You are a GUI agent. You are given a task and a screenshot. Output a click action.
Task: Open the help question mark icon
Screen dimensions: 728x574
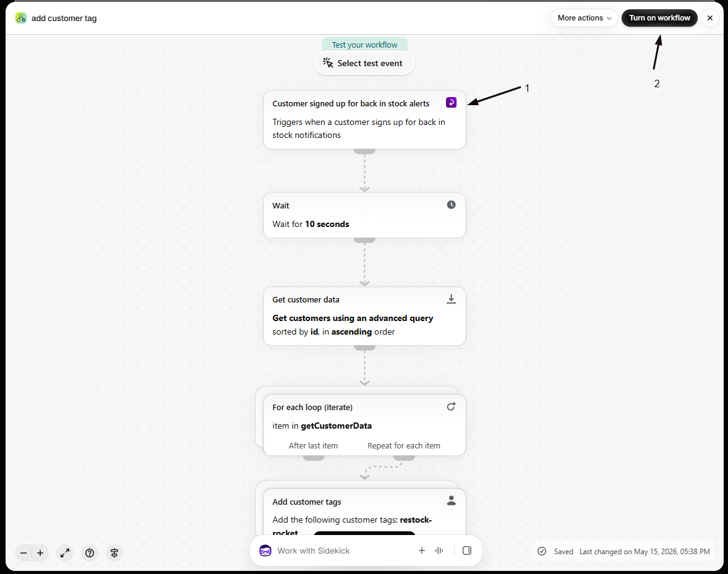90,553
